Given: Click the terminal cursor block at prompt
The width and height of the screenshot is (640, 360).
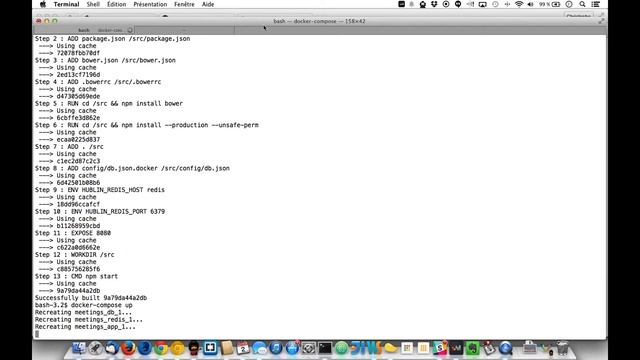Looking at the screenshot, I should pos(37,334).
